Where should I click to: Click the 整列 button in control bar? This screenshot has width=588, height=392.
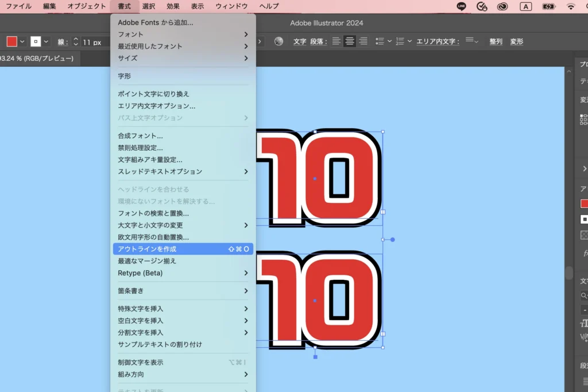tap(496, 41)
